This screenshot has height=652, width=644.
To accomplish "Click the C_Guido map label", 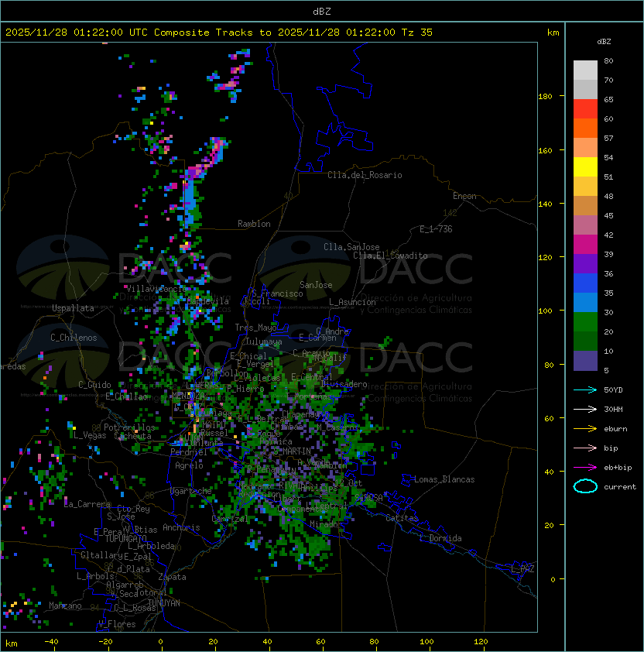I will pos(94,385).
